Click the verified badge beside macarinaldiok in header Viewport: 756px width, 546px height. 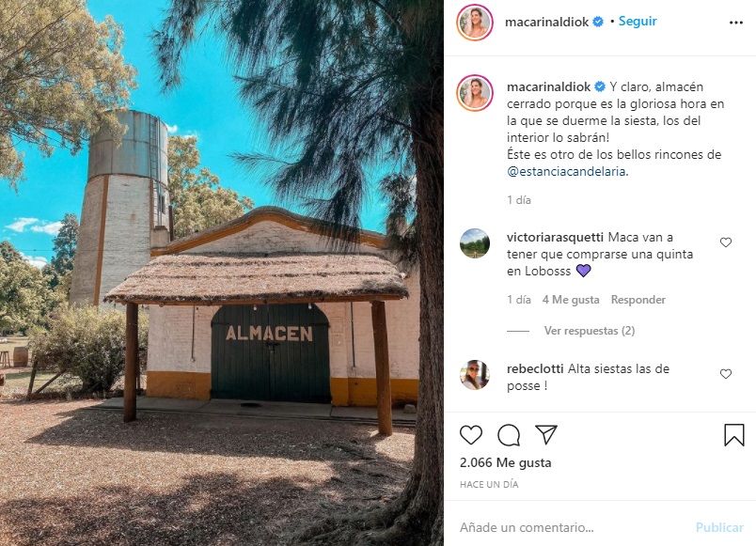(598, 22)
